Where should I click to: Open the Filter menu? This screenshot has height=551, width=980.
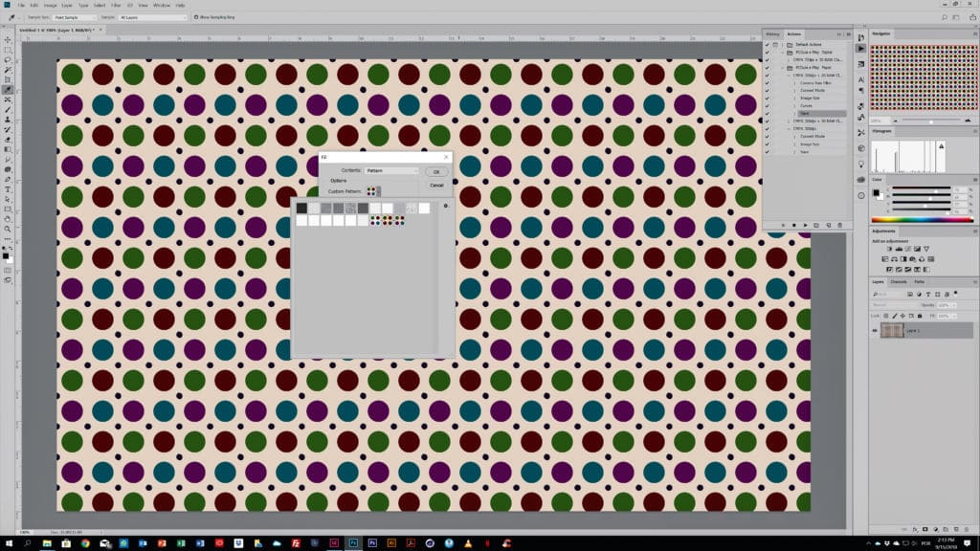tap(115, 5)
